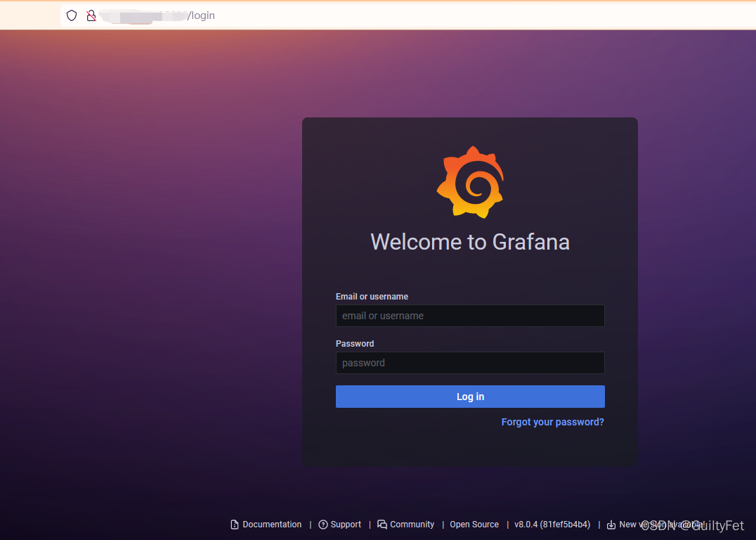Click the v8.0.4 version text
The image size is (756, 540).
(552, 525)
